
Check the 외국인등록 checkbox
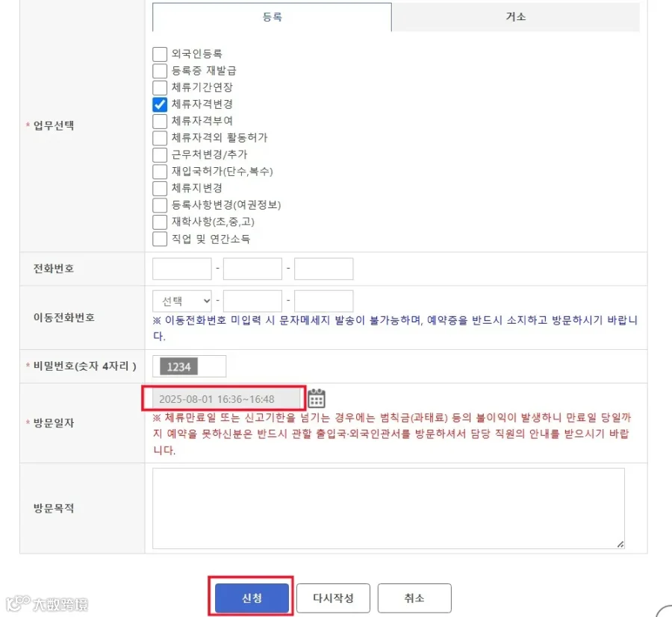[160, 54]
